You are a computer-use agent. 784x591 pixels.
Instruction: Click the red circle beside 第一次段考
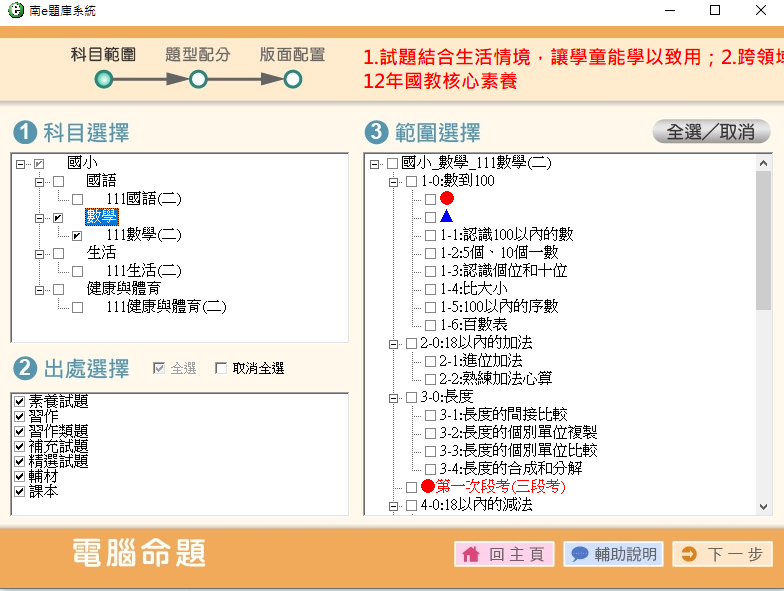428,487
